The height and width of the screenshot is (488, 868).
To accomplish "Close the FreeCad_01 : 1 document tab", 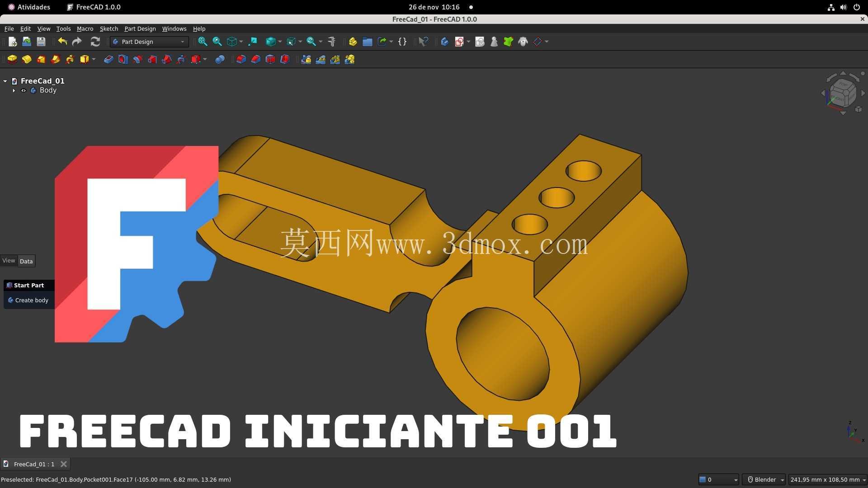I will click(x=64, y=464).
